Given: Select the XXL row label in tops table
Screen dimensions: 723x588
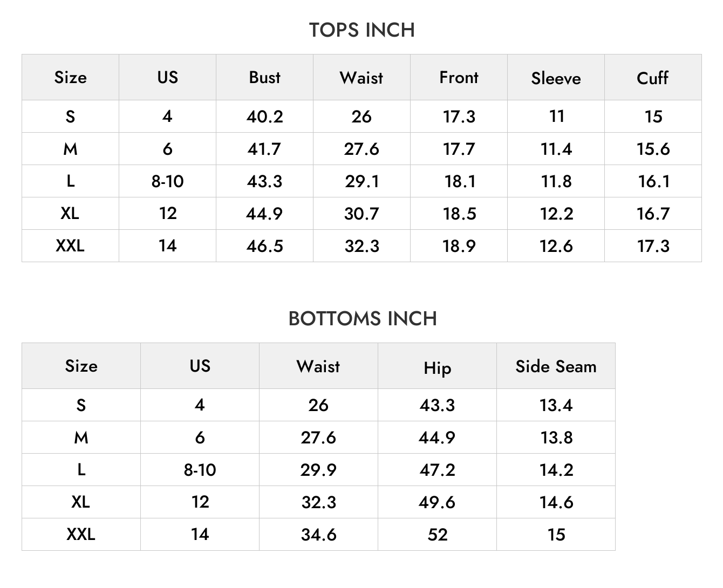Looking at the screenshot, I should [70, 246].
